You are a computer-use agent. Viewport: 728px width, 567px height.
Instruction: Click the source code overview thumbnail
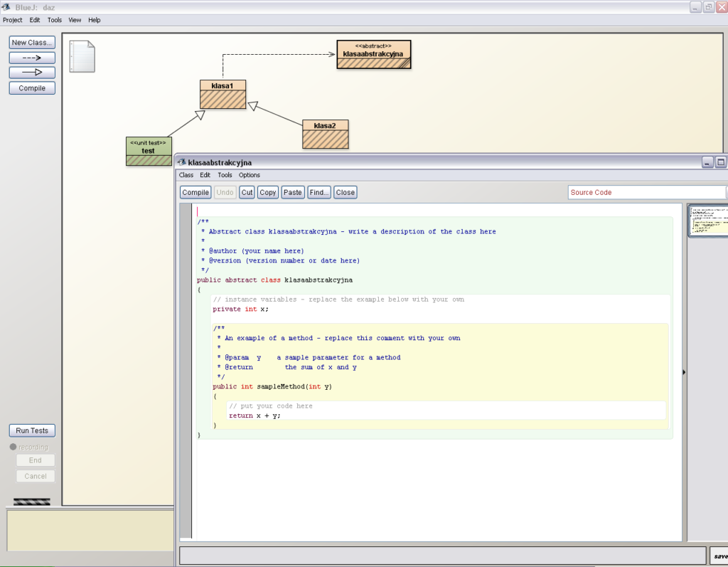tap(708, 221)
